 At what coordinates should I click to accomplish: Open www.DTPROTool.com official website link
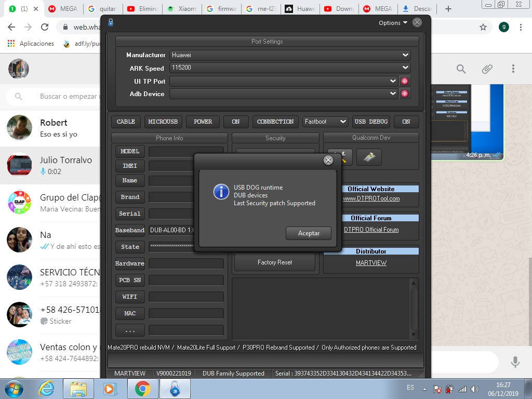pyautogui.click(x=371, y=199)
